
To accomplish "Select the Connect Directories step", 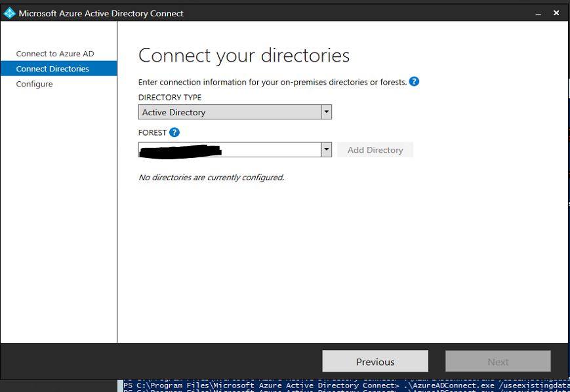I will (58, 69).
